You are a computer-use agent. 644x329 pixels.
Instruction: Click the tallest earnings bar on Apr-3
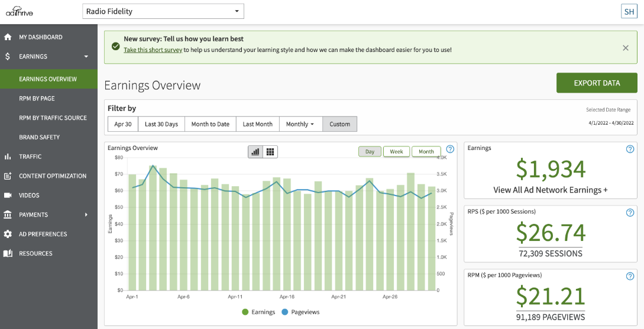pos(153,227)
